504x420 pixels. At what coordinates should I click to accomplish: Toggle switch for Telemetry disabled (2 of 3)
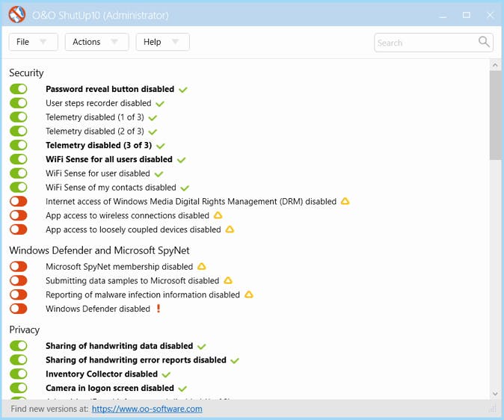pyautogui.click(x=19, y=131)
